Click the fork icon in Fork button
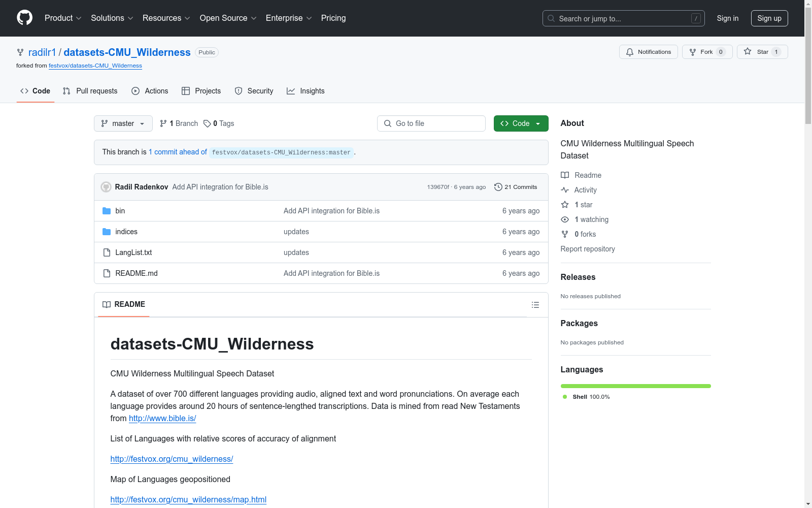The height and width of the screenshot is (508, 812). [x=693, y=52]
